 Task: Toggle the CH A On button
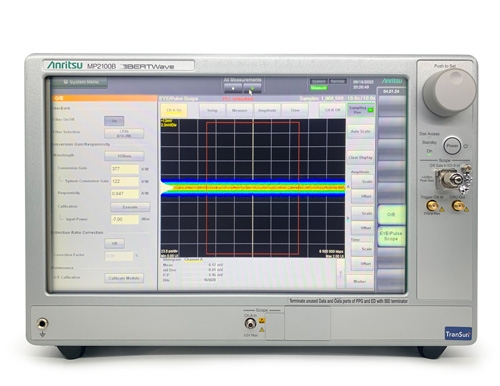(x=174, y=110)
